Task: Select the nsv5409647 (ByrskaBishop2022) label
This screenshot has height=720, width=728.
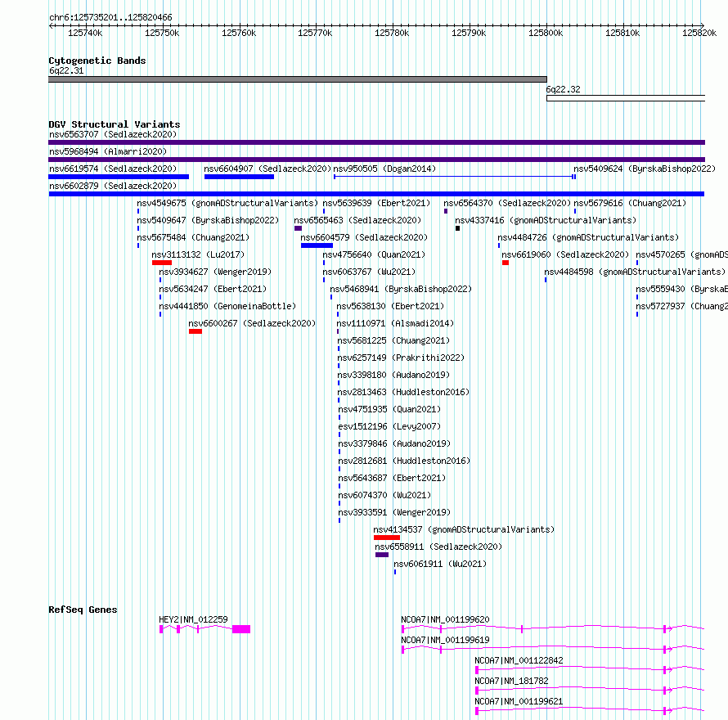Action: [x=208, y=220]
